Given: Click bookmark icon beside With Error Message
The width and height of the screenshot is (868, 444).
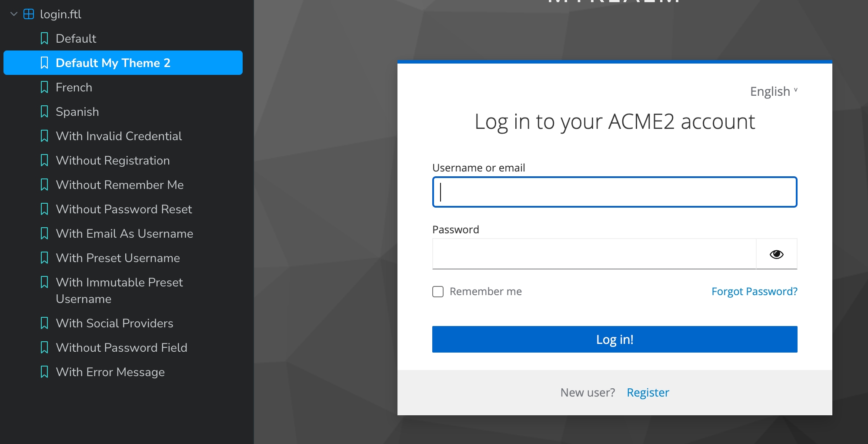Looking at the screenshot, I should pos(44,372).
